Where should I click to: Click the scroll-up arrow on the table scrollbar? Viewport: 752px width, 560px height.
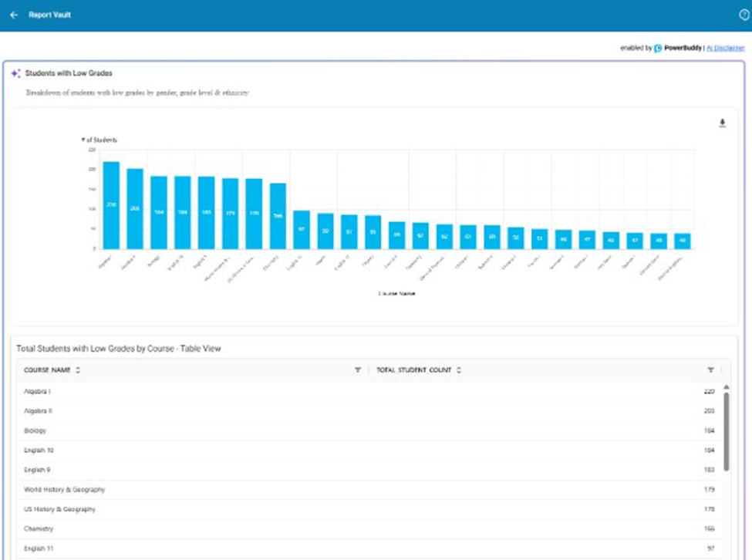[x=726, y=386]
